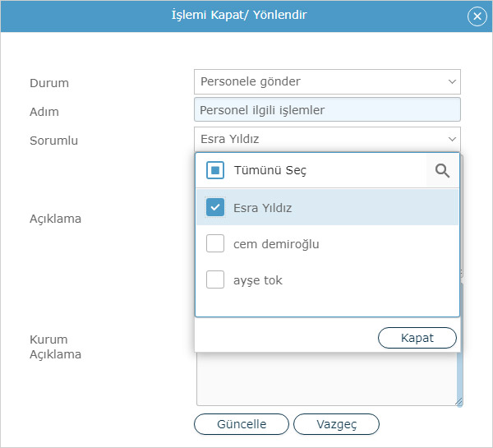Screen dimensions: 493x448
Task: Open the Durum dropdown showing Personele gönder
Action: click(327, 82)
